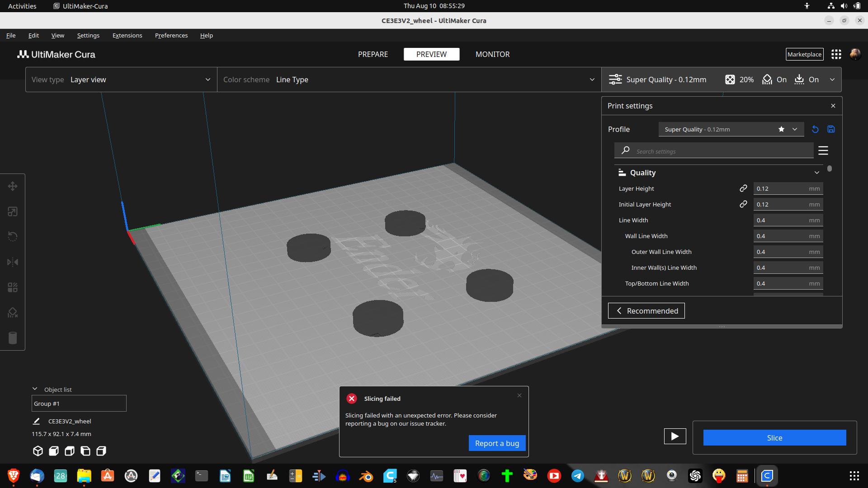Screen dimensions: 868x488
Task: Open the settings visibility hamburger menu
Action: tap(823, 150)
